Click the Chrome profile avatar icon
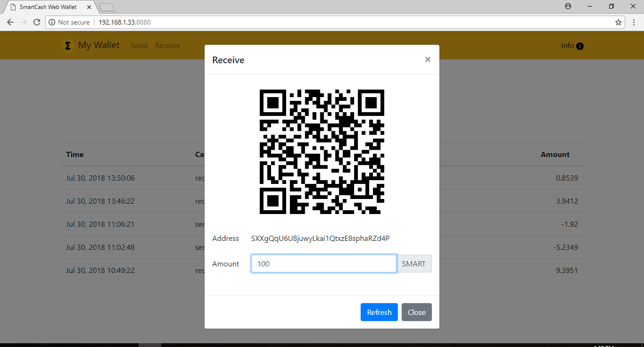This screenshot has width=644, height=347. [568, 6]
